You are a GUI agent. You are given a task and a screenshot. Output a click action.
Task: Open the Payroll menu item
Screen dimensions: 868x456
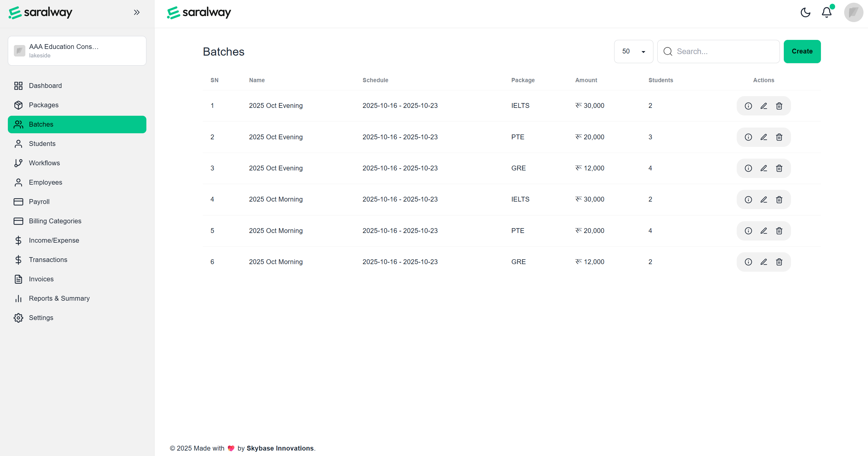[x=39, y=202]
